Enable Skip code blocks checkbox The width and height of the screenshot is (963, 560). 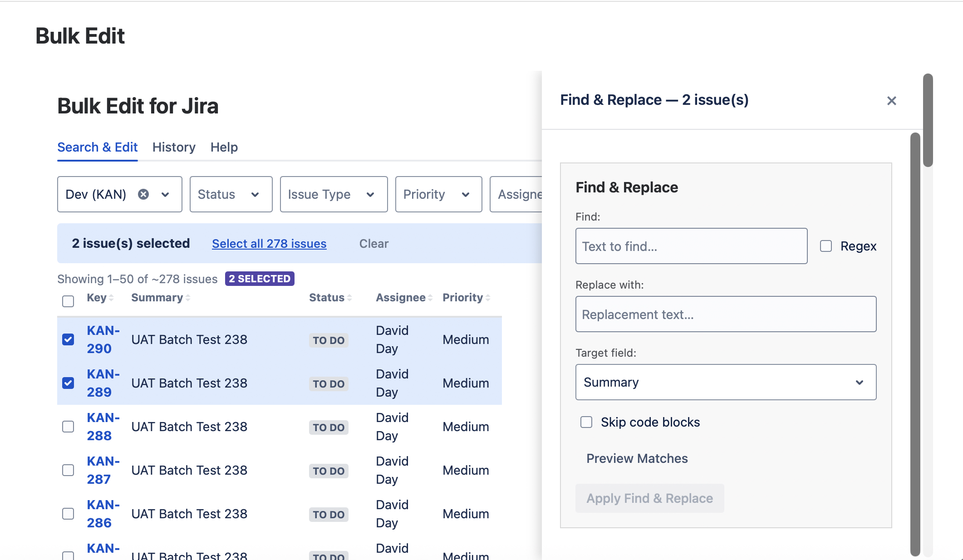(586, 422)
